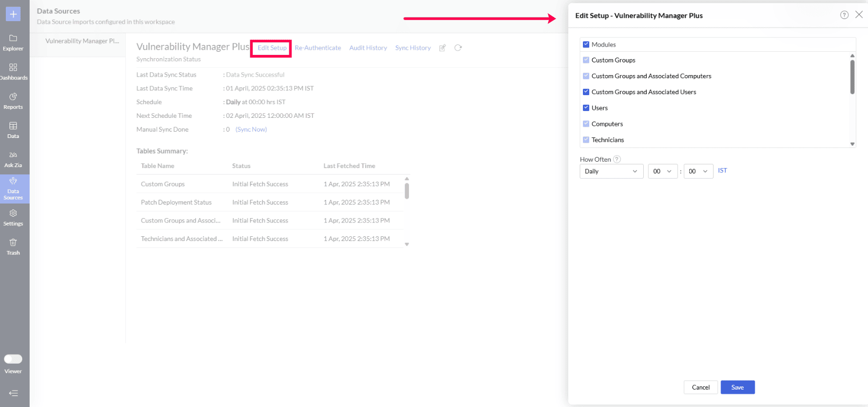The width and height of the screenshot is (868, 407).
Task: Toggle the Viewer mode switch
Action: pos(13,359)
